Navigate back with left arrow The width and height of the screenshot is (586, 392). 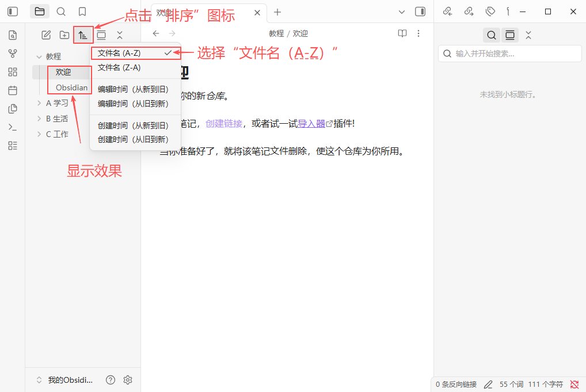click(156, 33)
